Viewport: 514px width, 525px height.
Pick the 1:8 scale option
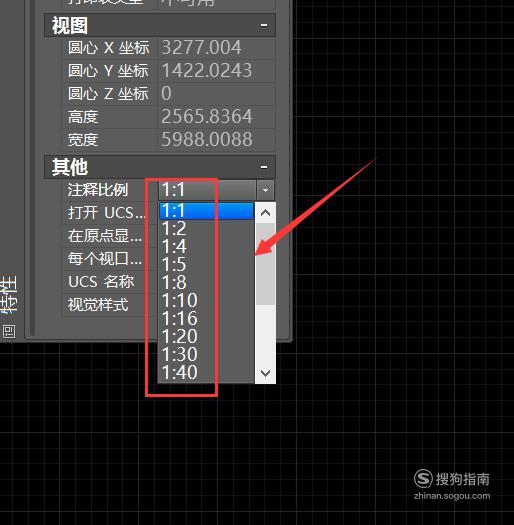pos(206,282)
